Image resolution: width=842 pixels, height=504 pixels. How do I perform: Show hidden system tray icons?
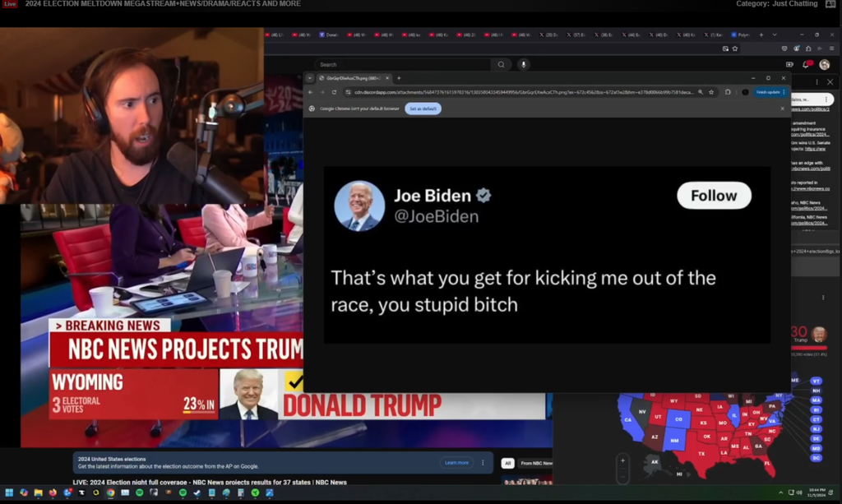781,492
